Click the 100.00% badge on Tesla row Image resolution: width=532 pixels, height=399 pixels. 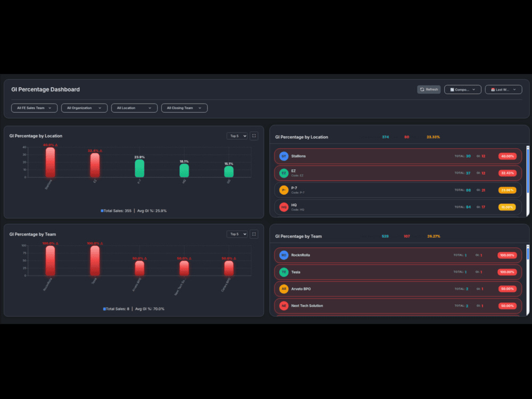(507, 272)
